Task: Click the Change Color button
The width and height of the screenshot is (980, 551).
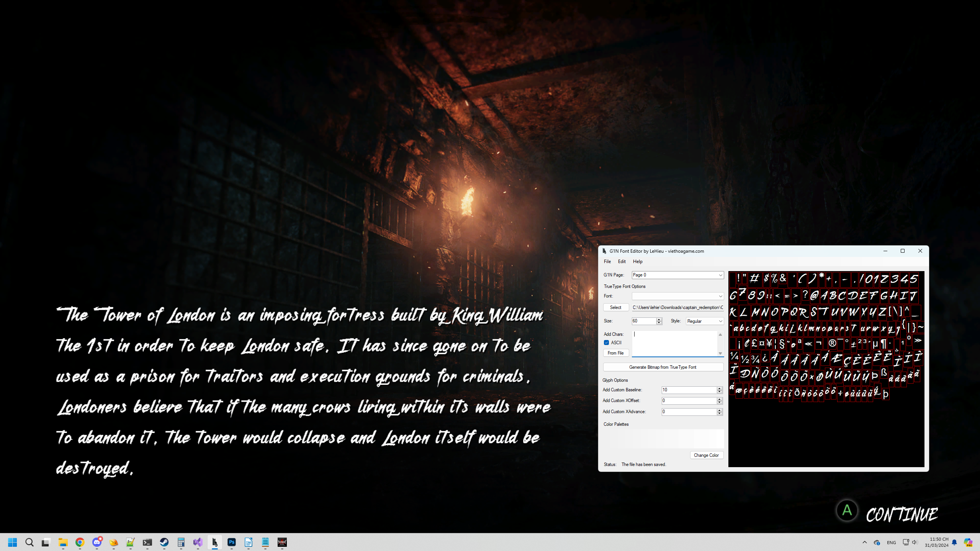Action: pyautogui.click(x=707, y=455)
